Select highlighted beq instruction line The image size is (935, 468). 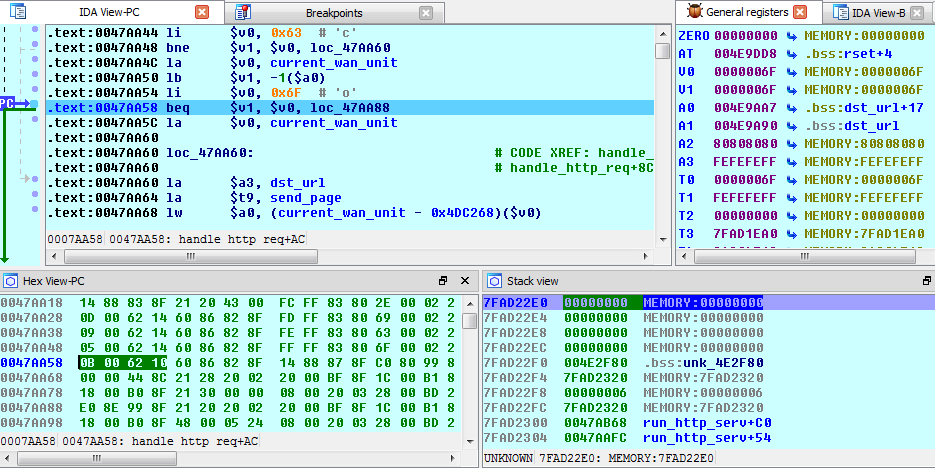pyautogui.click(x=350, y=108)
